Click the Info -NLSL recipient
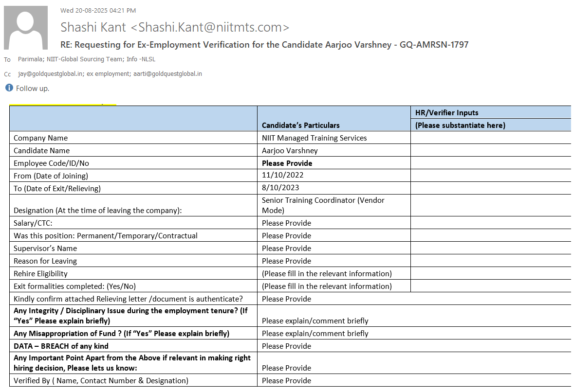Viewport: 573px width, 392px height. point(141,59)
